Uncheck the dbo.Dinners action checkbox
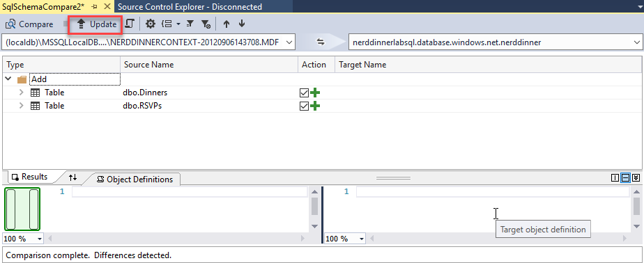The image size is (644, 263). tap(304, 93)
